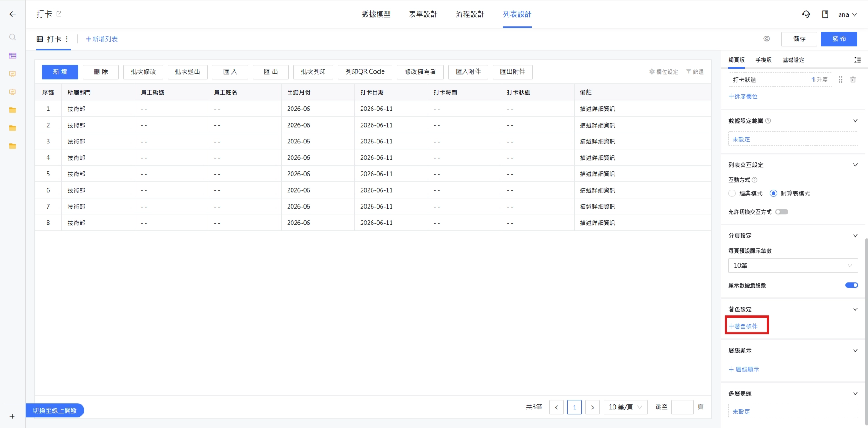
Task: Collapse the 著色設定 section
Action: click(855, 309)
